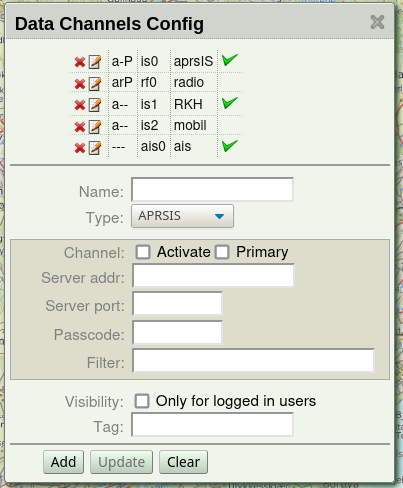Close the Data Channels Config dialog
Image resolution: width=403 pixels, height=488 pixels.
coord(377,22)
